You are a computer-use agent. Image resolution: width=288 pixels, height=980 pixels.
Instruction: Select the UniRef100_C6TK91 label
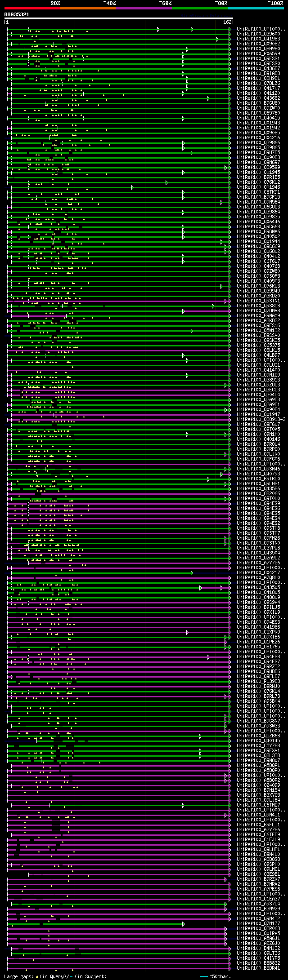point(258,192)
